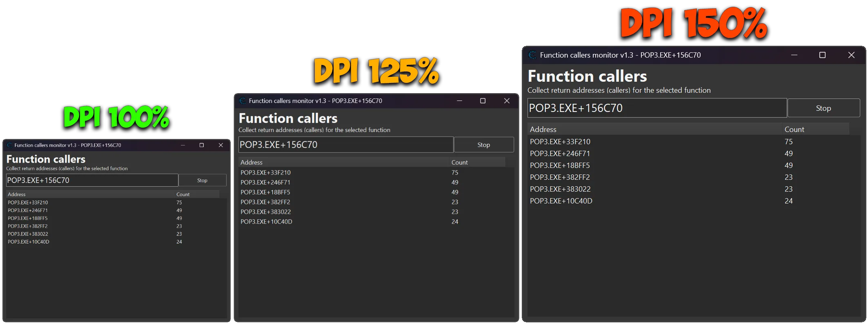Click count 24 in the DPI 125% window

point(455,221)
